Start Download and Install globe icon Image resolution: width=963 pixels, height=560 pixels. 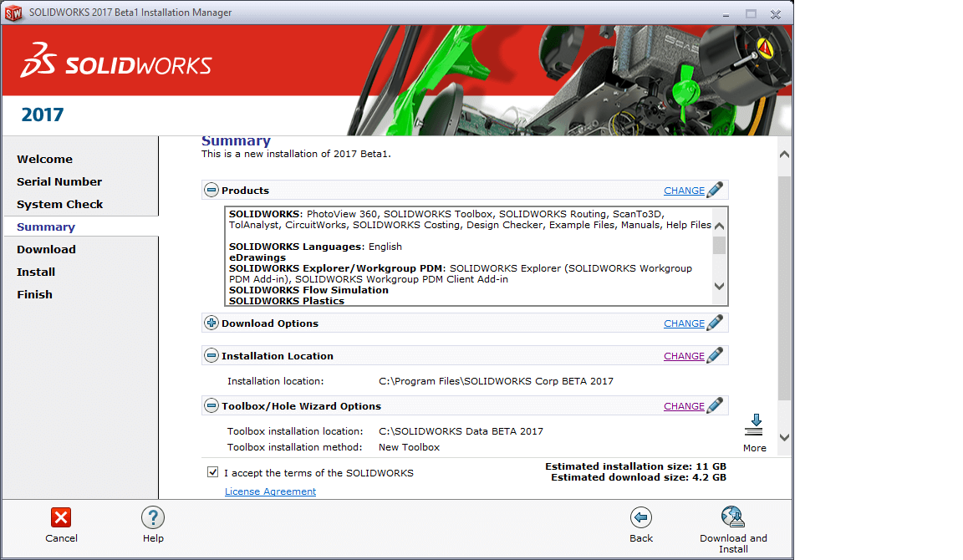click(732, 517)
